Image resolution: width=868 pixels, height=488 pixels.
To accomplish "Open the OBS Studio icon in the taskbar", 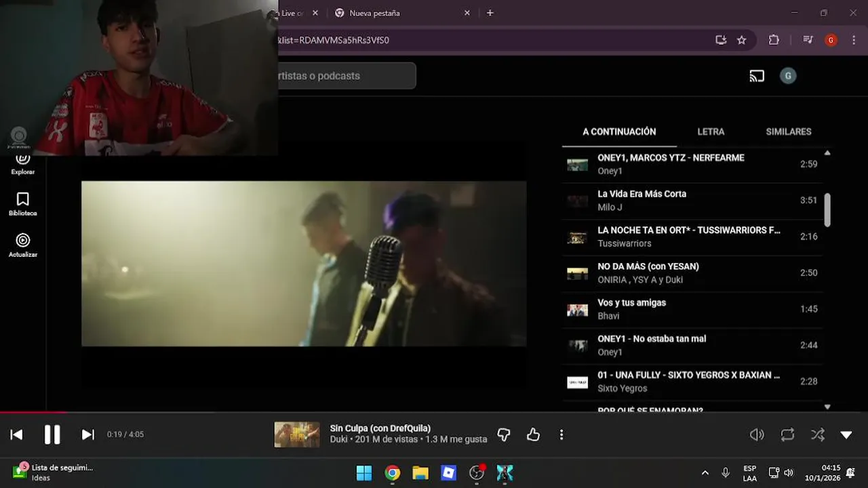I will 477,472.
